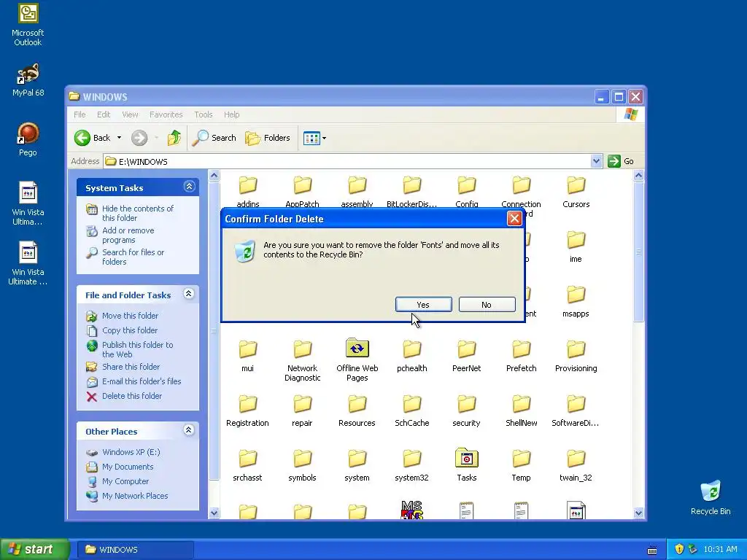The image size is (747, 560).
Task: Open My Documents in Other Places
Action: (128, 467)
